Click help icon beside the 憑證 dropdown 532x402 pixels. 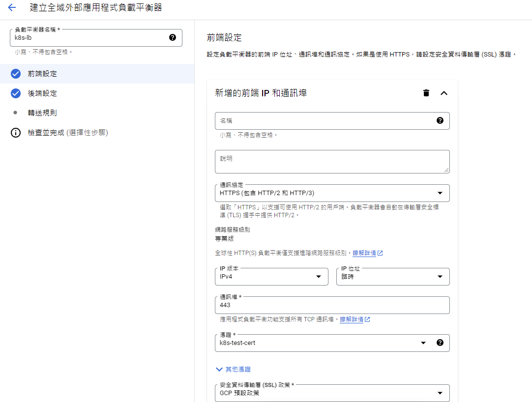[x=440, y=343]
